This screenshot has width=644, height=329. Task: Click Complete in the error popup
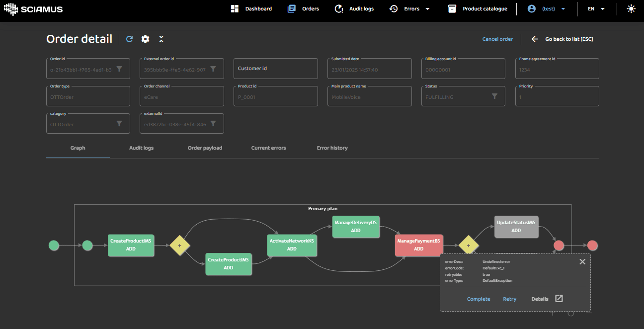pyautogui.click(x=479, y=299)
